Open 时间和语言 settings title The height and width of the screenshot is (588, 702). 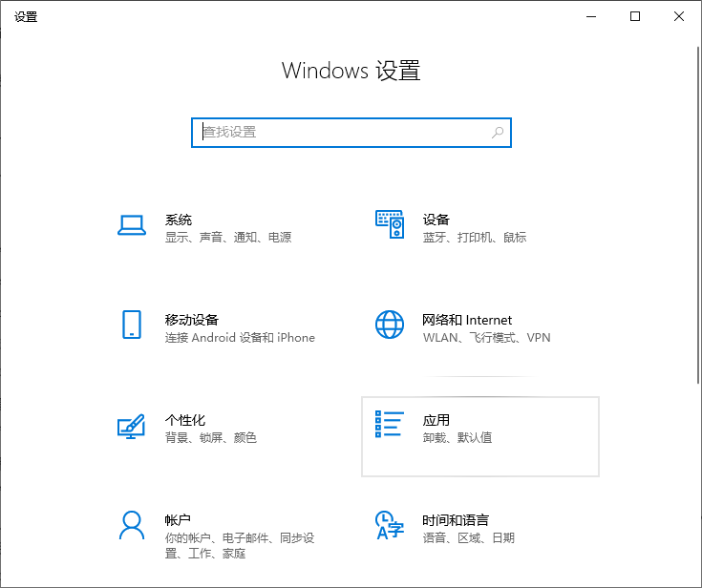pyautogui.click(x=456, y=520)
